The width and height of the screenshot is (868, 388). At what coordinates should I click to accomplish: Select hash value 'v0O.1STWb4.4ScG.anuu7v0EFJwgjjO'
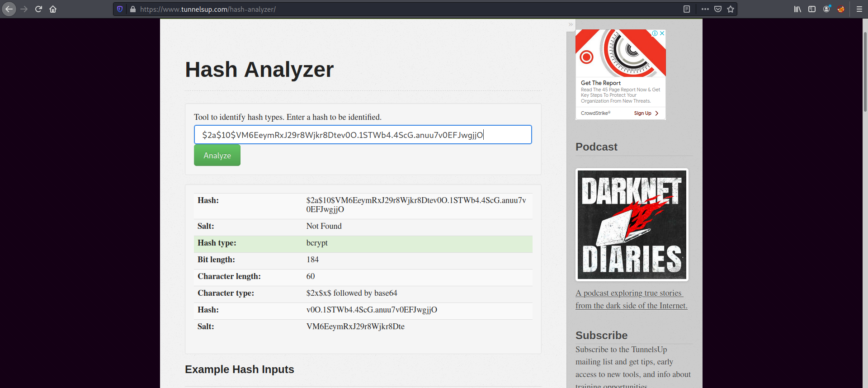[372, 310]
